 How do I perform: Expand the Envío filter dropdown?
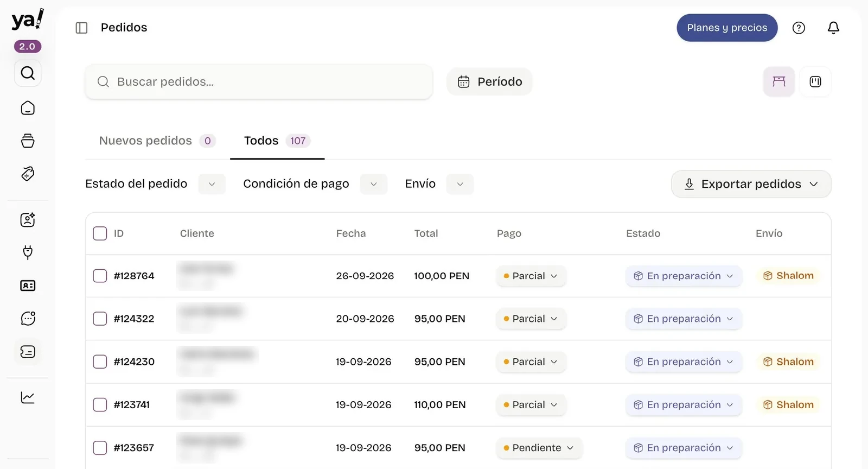point(460,184)
